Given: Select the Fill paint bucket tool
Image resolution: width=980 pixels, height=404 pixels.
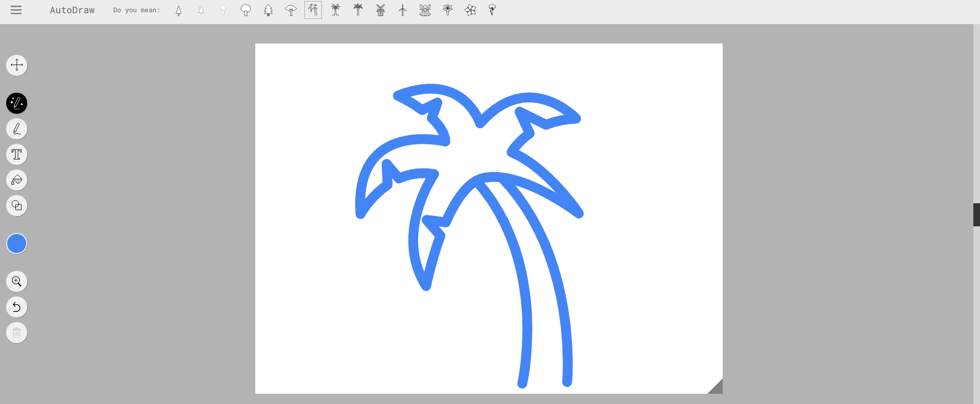Looking at the screenshot, I should (x=16, y=180).
